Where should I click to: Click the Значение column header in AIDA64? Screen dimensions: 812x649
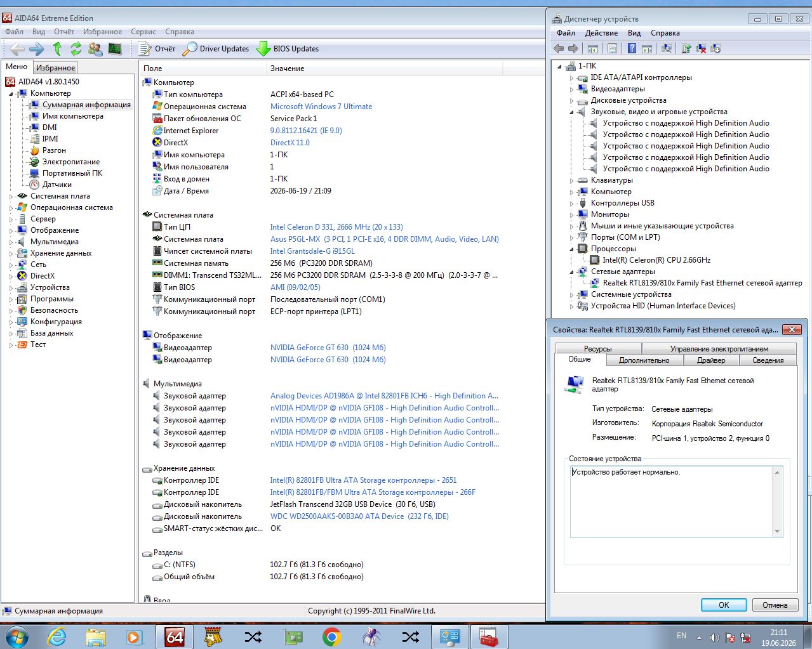384,68
